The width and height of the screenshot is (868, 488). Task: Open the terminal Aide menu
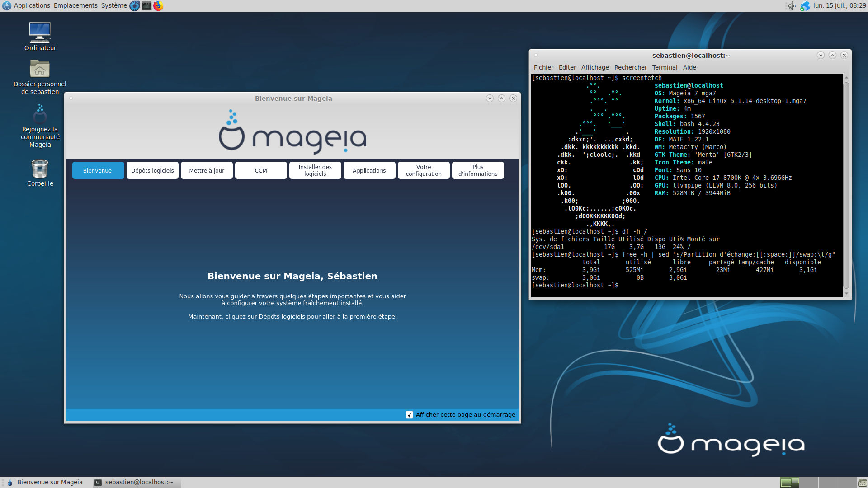click(689, 67)
